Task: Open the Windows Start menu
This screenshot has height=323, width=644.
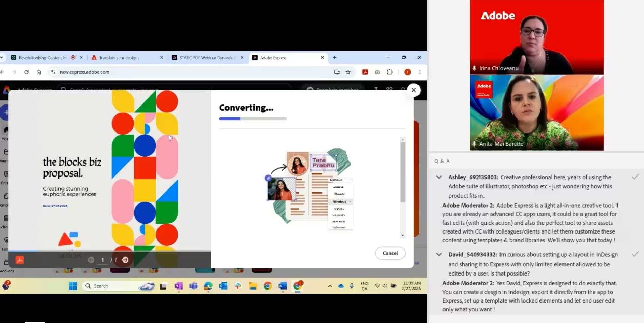Action: click(x=73, y=286)
